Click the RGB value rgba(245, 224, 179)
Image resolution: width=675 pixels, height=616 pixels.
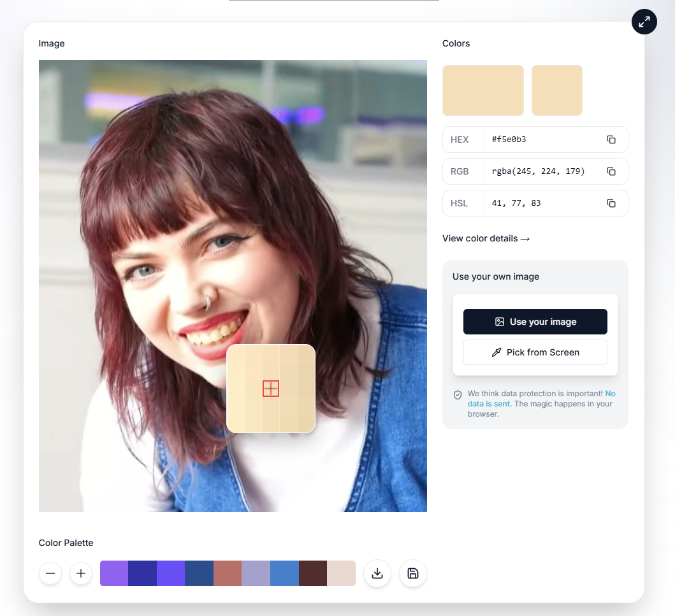[538, 171]
